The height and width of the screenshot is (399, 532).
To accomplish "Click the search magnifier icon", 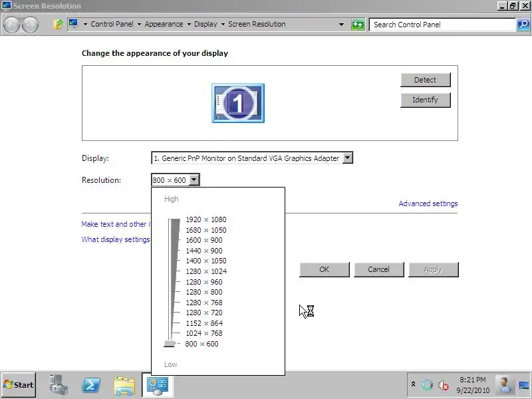I will tap(523, 25).
